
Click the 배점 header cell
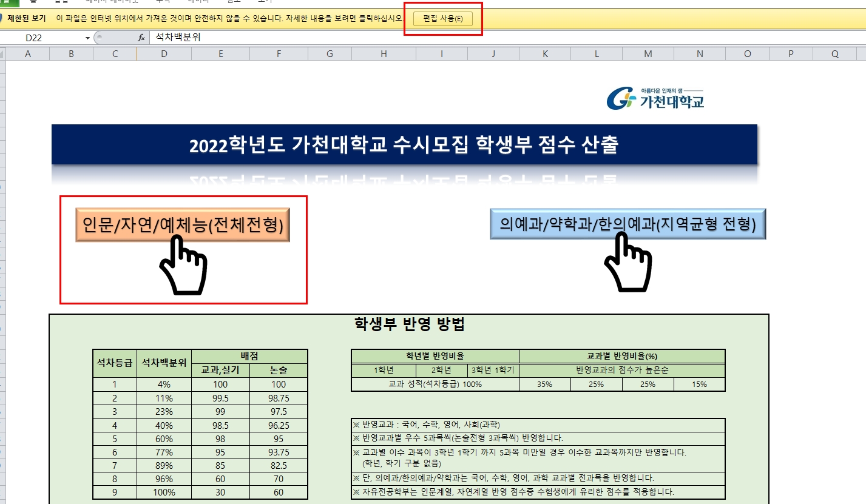click(249, 356)
